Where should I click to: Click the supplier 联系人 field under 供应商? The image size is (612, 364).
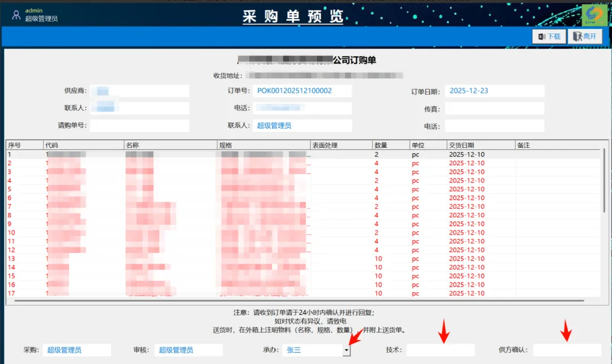pyautogui.click(x=140, y=108)
